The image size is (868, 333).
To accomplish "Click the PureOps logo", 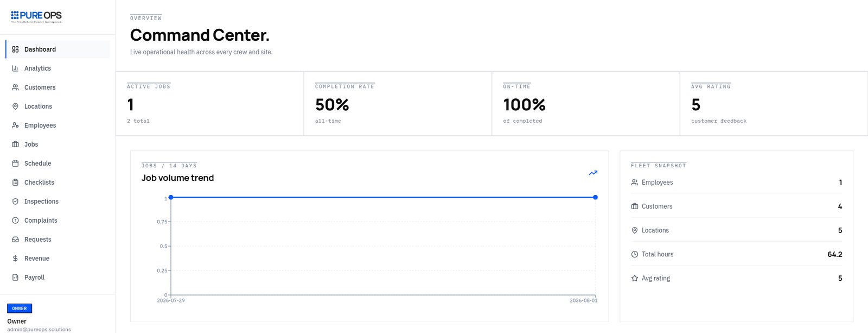I will tap(36, 17).
